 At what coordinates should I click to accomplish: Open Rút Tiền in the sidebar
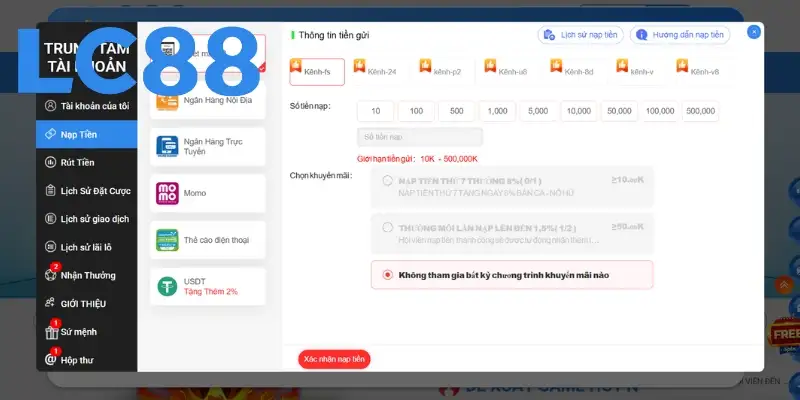pos(78,162)
